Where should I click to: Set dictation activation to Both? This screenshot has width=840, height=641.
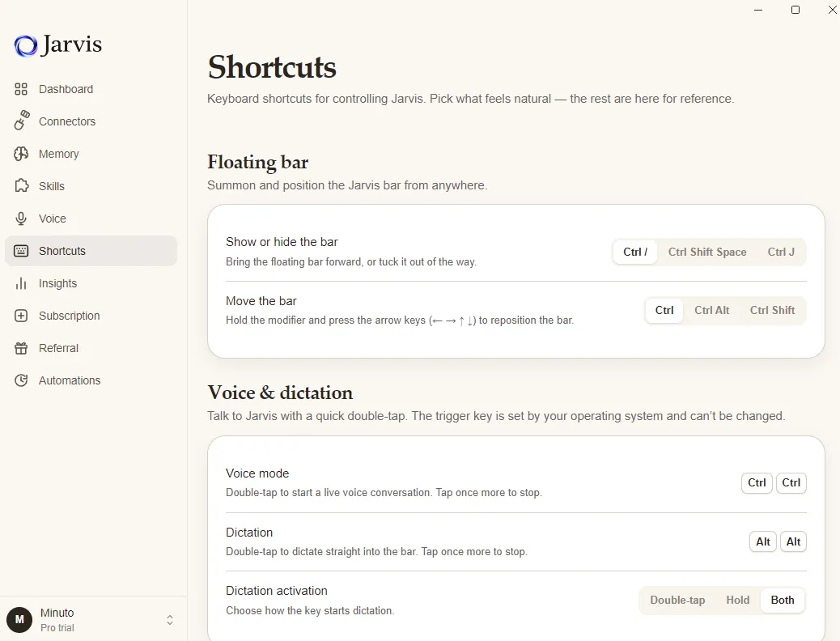[x=783, y=601]
